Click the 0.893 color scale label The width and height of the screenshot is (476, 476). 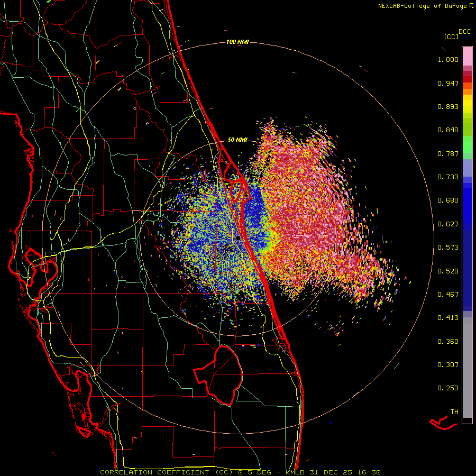click(448, 106)
